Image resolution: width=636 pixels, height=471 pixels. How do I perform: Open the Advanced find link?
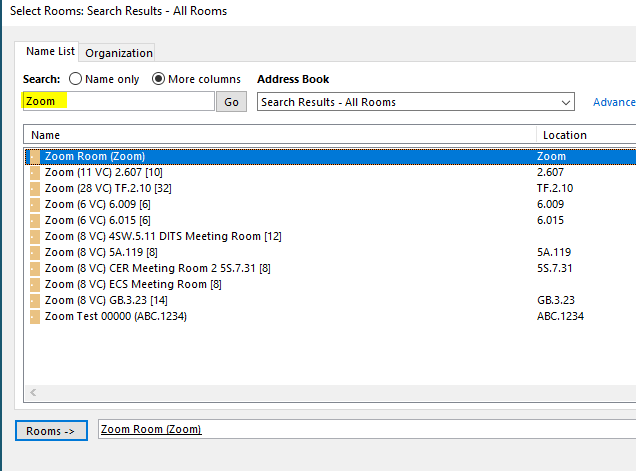614,102
